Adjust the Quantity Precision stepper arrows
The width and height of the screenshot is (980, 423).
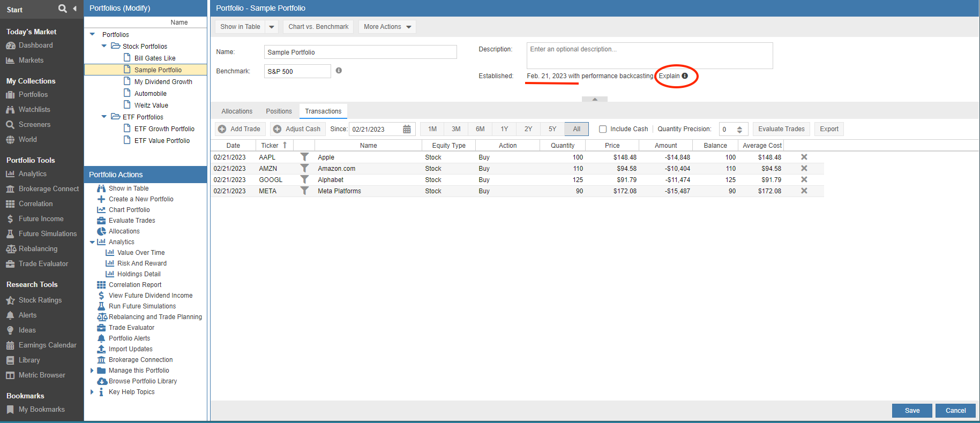pos(739,130)
